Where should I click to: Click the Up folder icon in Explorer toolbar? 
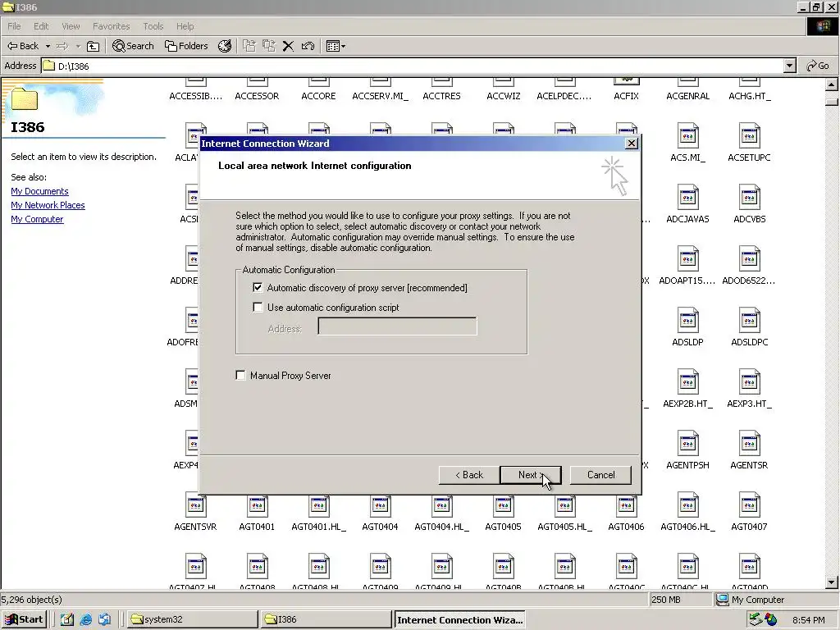[94, 46]
